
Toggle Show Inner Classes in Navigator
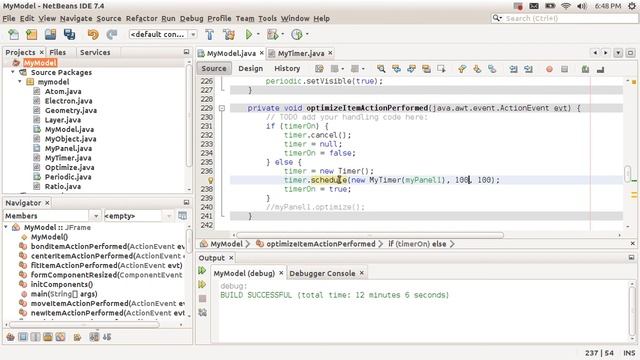click(60, 337)
